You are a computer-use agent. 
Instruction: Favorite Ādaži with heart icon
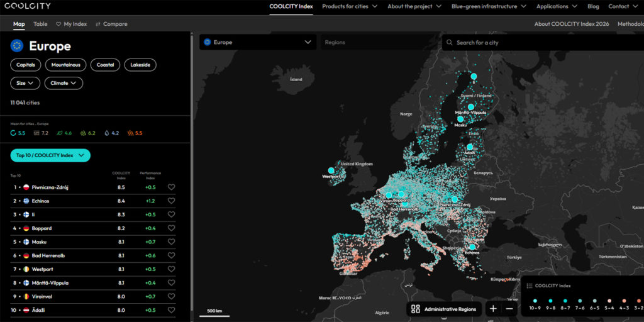pos(171,310)
